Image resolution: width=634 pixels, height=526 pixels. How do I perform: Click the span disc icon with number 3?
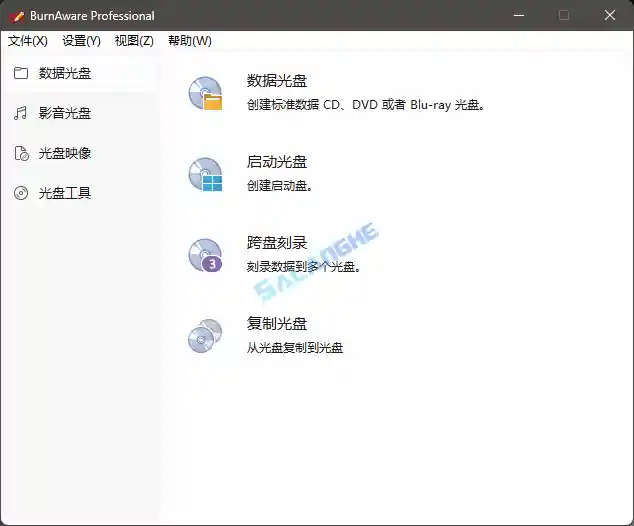click(205, 255)
